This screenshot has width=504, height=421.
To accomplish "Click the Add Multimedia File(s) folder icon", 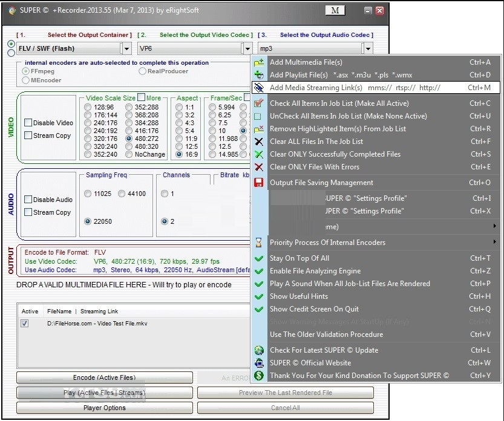I will pos(259,62).
